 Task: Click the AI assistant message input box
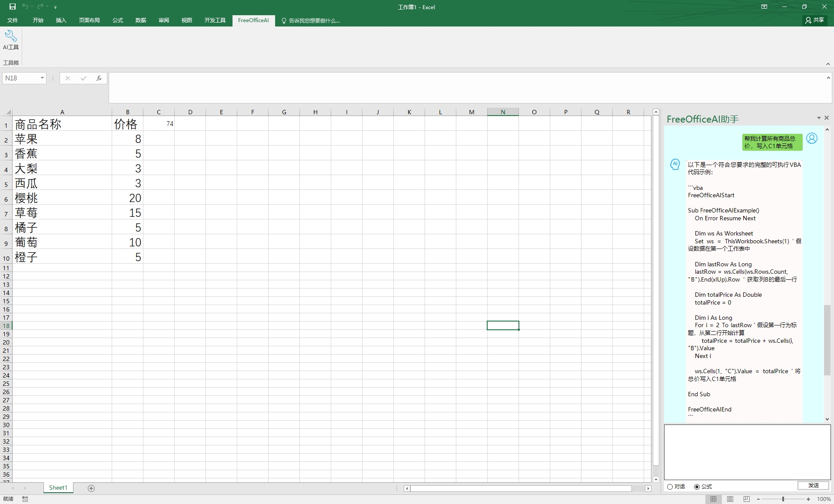coord(747,452)
